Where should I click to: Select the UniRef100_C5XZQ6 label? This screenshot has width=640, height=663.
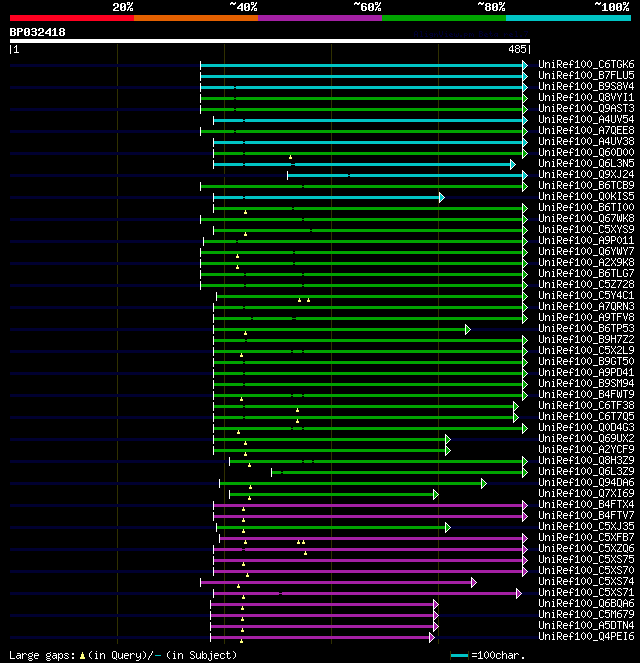586,548
